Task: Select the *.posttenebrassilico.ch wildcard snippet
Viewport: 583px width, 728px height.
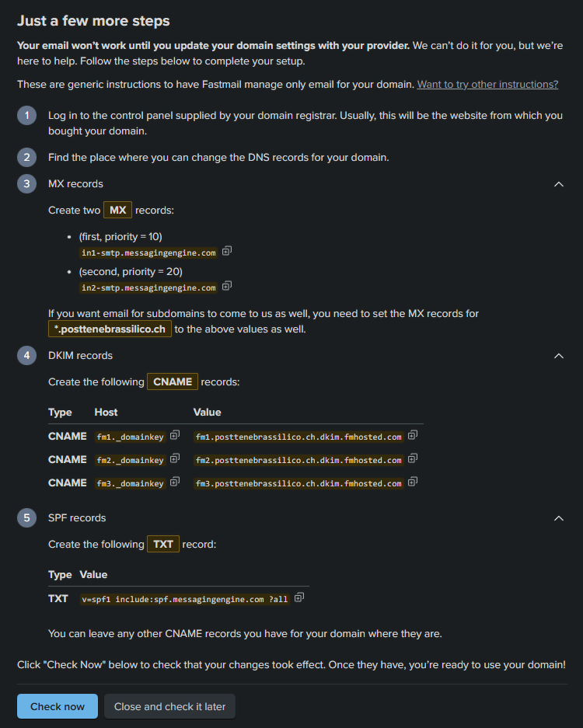Action: (110, 328)
